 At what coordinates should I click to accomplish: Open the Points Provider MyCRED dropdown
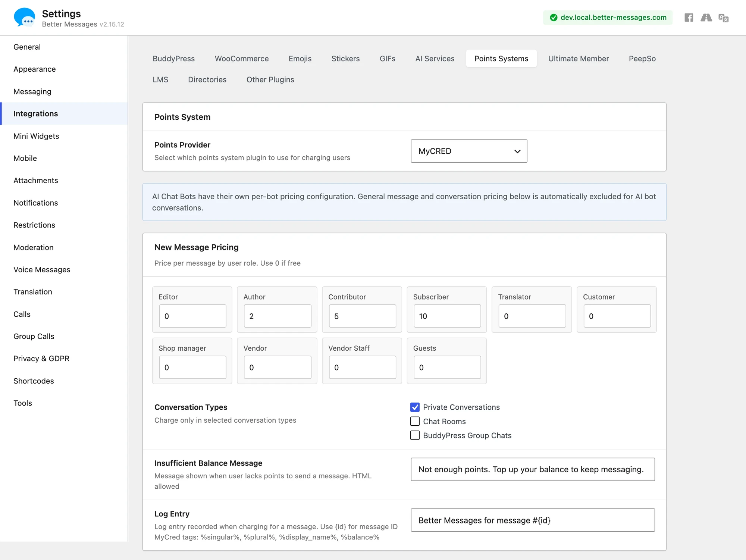click(x=469, y=151)
